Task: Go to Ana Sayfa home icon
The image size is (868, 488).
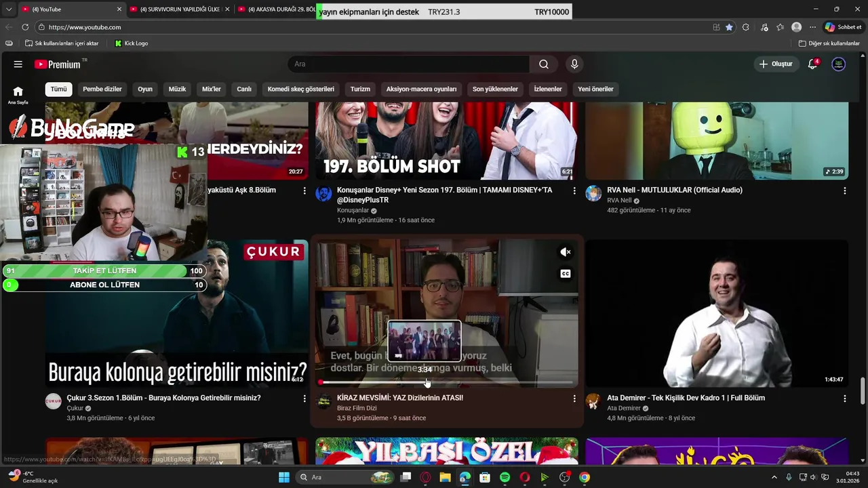Action: tap(18, 95)
